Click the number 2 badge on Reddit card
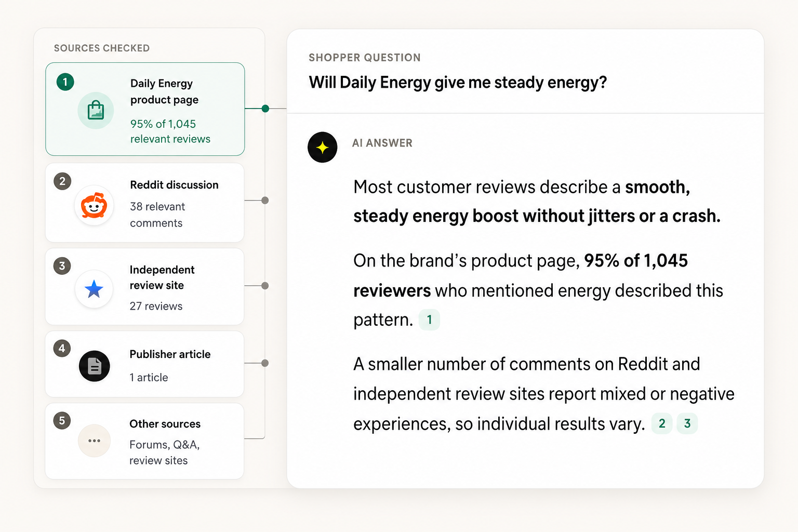Screen dimensions: 798x532 pos(62,181)
